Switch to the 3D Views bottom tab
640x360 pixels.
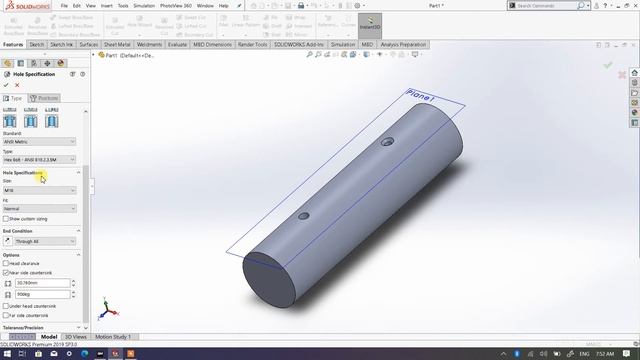point(76,337)
